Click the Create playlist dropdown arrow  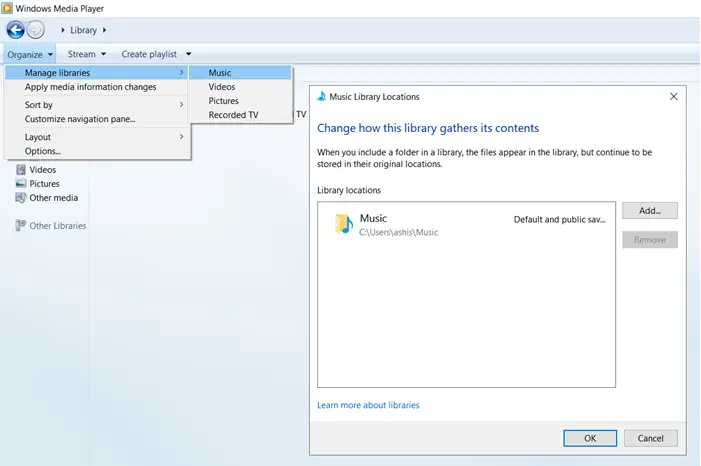coord(189,54)
